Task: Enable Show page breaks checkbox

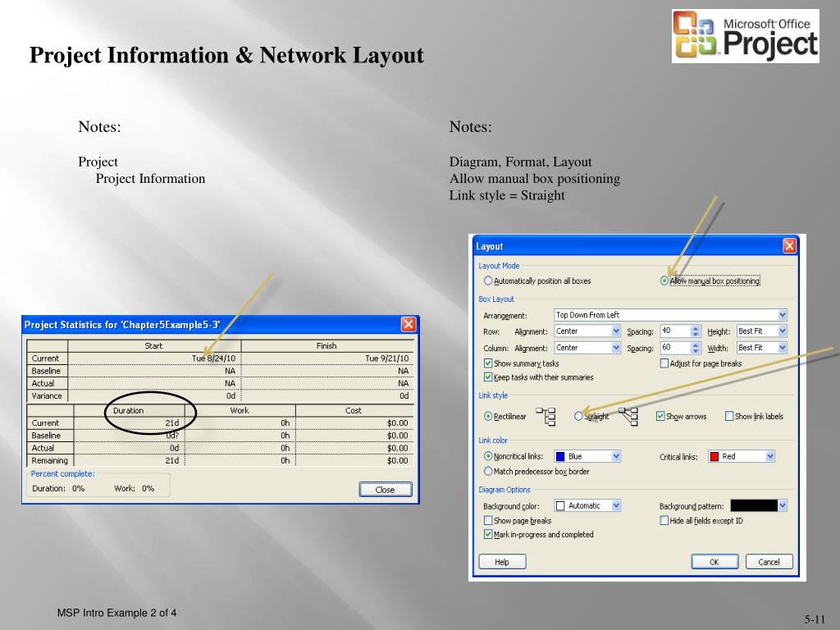Action: pyautogui.click(x=488, y=520)
